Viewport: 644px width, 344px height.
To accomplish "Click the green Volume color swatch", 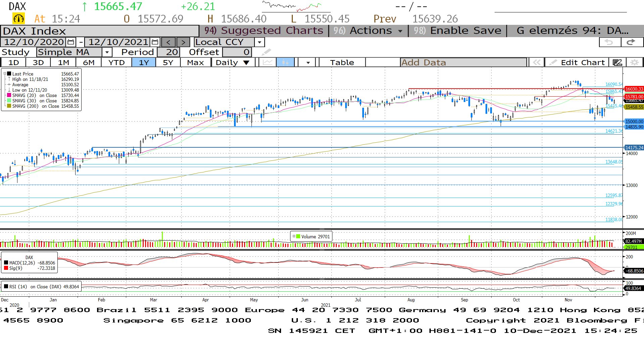I will tap(298, 236).
